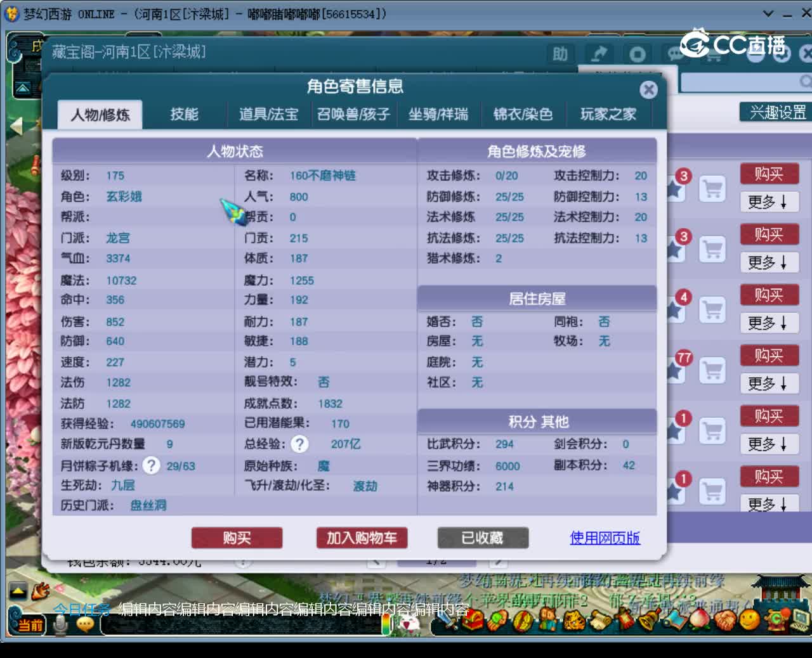The width and height of the screenshot is (812, 658).
Task: Open the 使用网页版 link
Action: pyautogui.click(x=605, y=538)
